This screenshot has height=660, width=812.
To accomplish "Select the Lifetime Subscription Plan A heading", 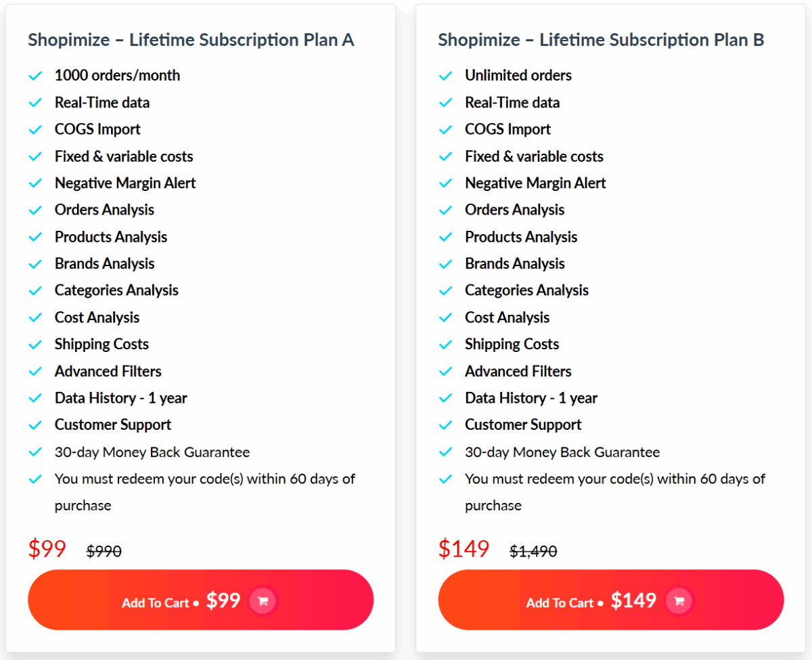I will (191, 40).
